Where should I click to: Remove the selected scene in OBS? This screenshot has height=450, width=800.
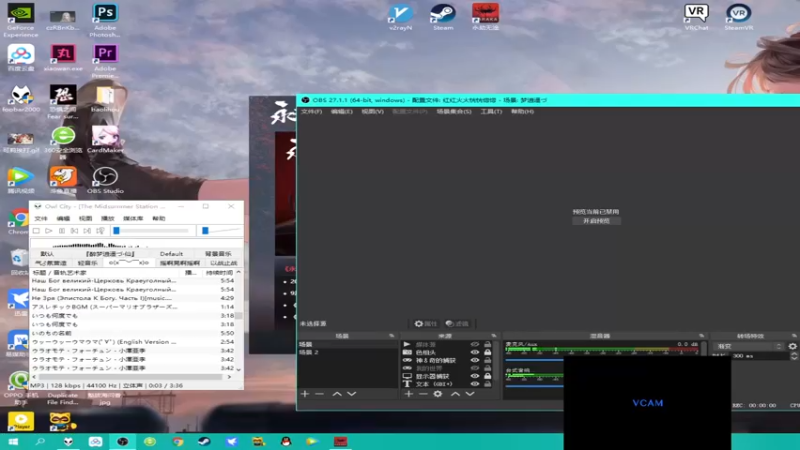319,394
